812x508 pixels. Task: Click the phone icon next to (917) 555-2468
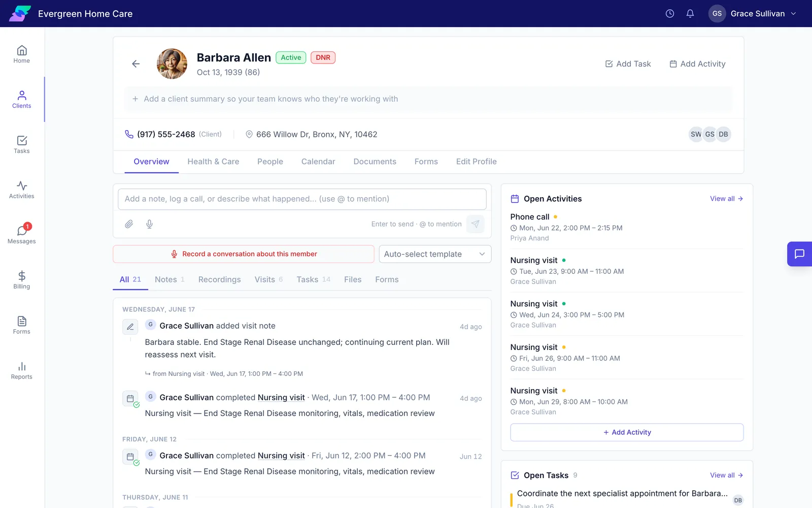129,134
